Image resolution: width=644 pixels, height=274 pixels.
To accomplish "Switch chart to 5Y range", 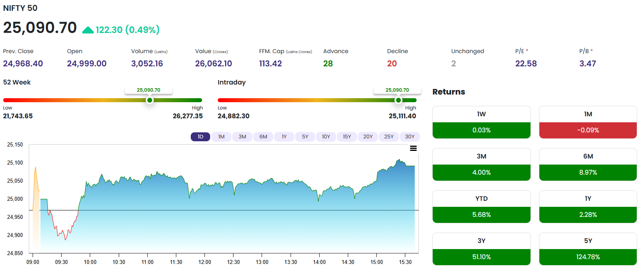I will 305,137.
